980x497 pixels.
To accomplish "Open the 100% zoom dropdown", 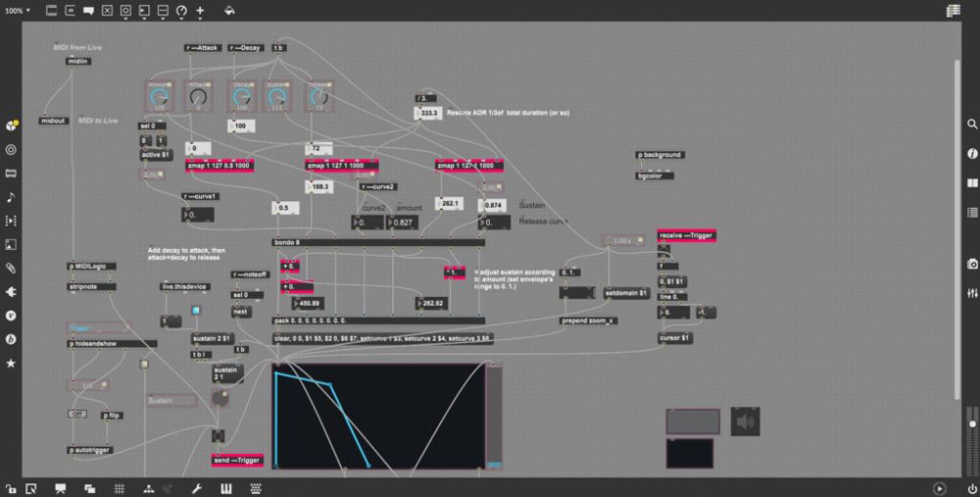I will pyautogui.click(x=17, y=11).
